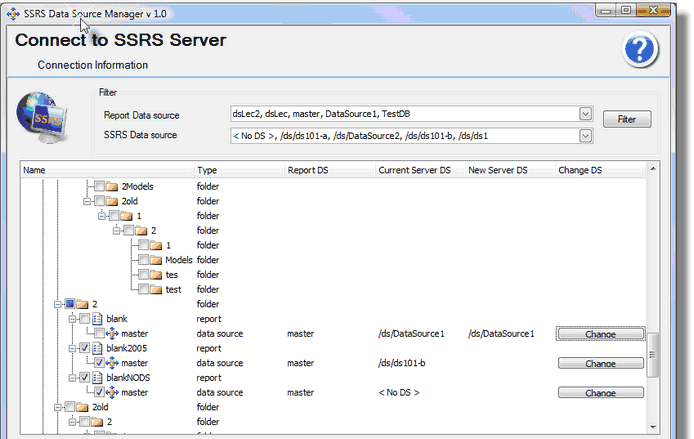Check the tes folder checkbox
The height and width of the screenshot is (439, 694).
pos(143,275)
